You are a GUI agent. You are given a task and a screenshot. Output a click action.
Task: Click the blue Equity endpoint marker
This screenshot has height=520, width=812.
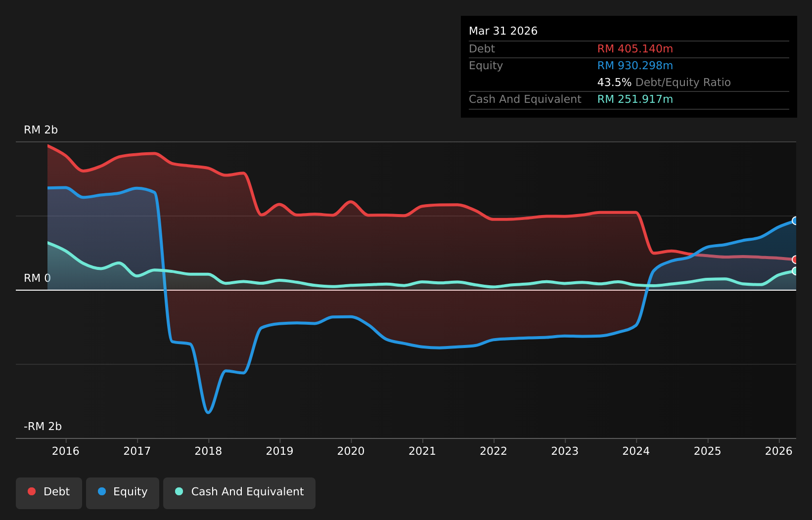click(795, 220)
